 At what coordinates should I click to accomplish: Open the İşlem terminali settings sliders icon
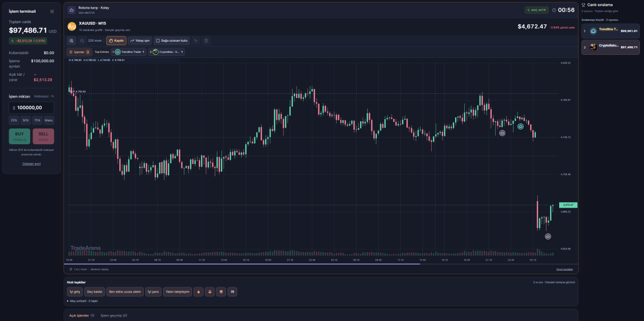[52, 11]
